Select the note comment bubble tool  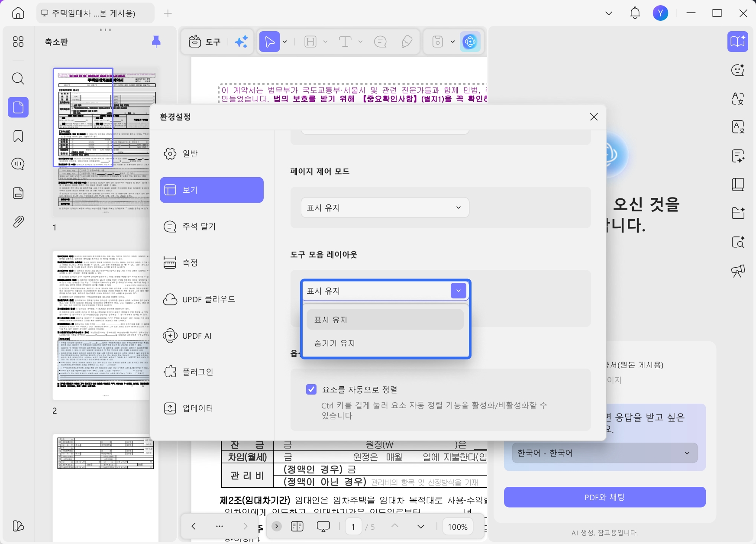coord(380,42)
